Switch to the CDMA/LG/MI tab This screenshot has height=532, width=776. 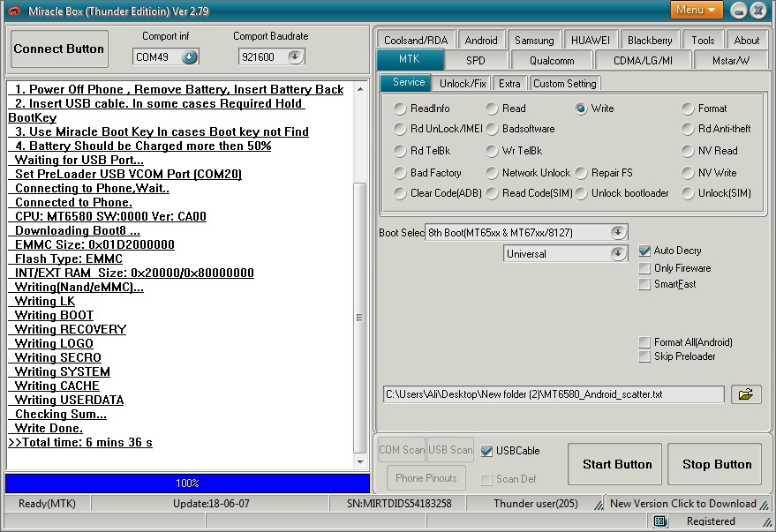[x=643, y=60]
